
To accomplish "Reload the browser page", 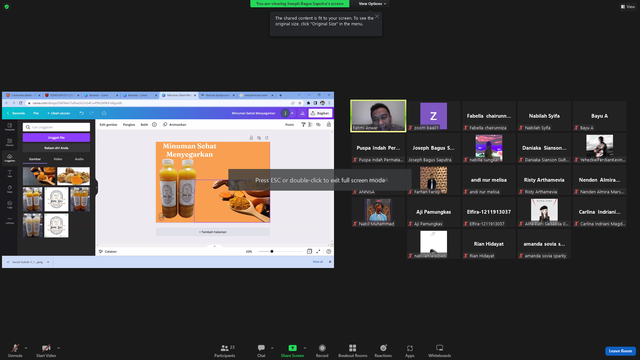I will pos(21,103).
